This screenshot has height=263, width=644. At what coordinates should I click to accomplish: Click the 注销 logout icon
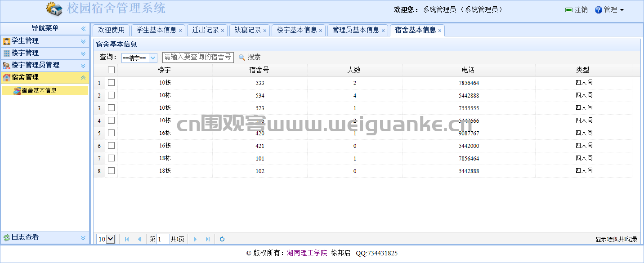569,10
